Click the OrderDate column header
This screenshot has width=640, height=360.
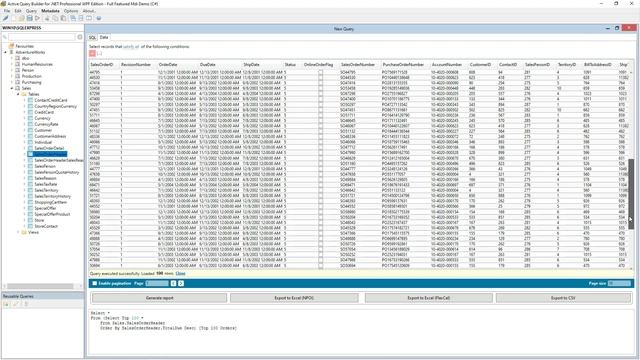[168, 64]
